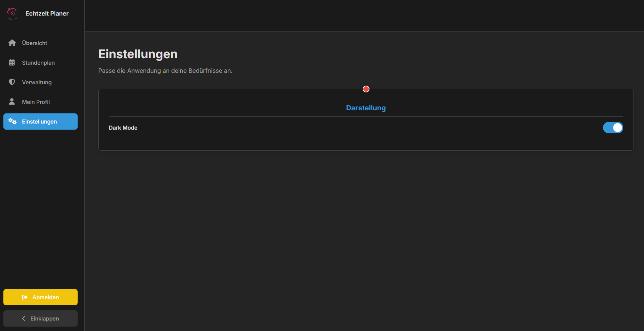Go to the Stundenplan menu entry
The image size is (644, 331).
click(x=38, y=63)
